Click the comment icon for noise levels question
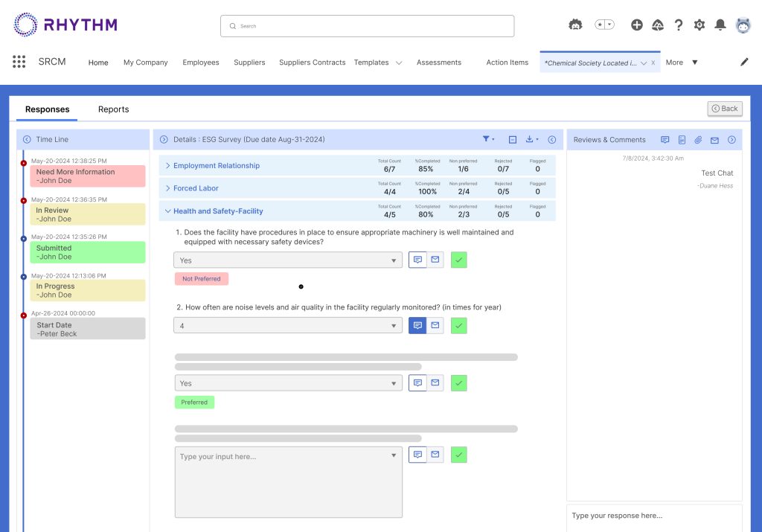Viewport: 762px width, 532px height. [x=417, y=325]
